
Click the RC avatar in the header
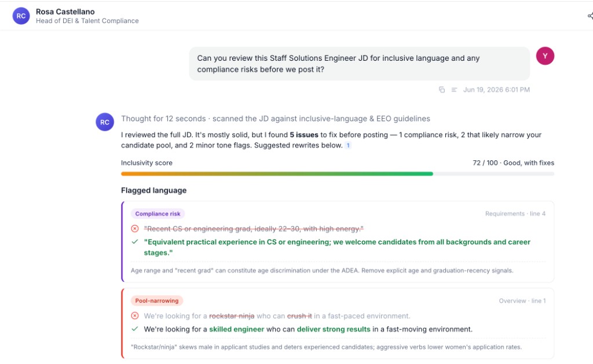(21, 16)
